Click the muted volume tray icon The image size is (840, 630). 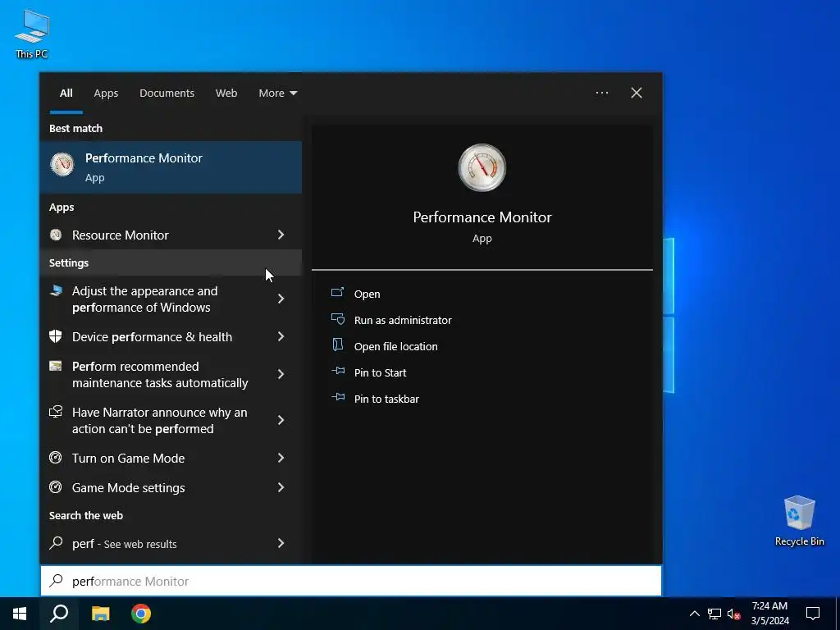pos(733,614)
